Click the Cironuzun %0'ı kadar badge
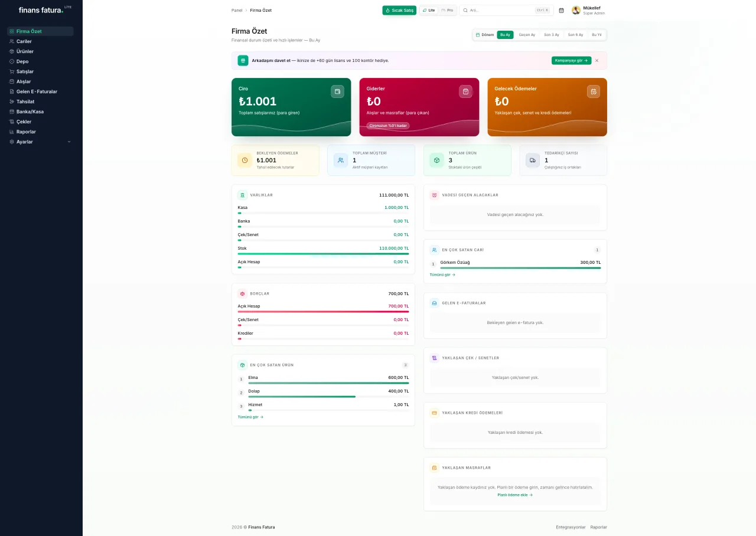This screenshot has height=536, width=756. (388, 126)
